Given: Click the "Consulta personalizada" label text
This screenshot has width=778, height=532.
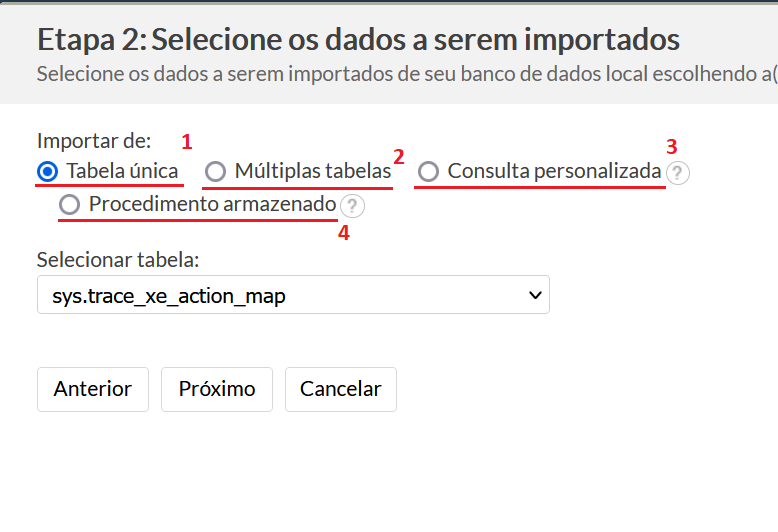Looking at the screenshot, I should click(x=554, y=171).
